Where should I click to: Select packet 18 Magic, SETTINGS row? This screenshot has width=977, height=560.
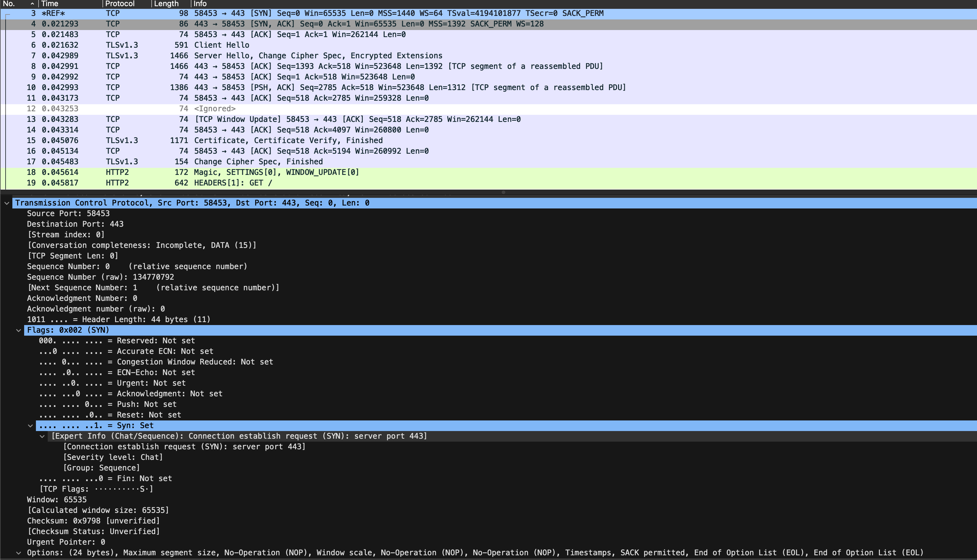[488, 173]
